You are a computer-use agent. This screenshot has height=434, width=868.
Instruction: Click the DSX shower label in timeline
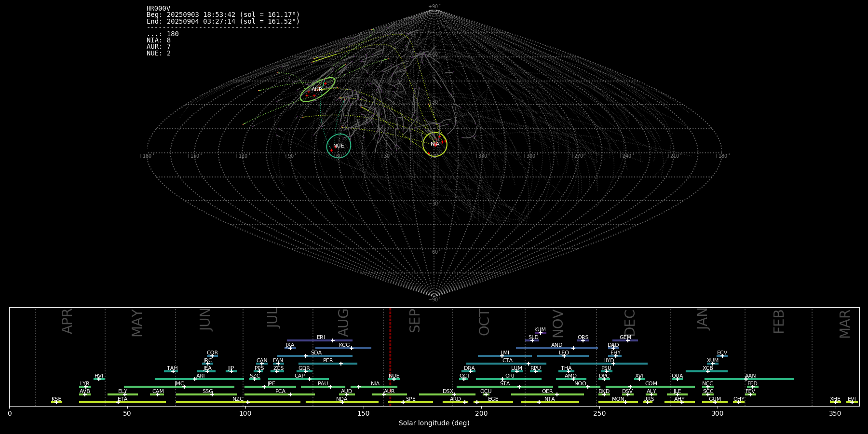[448, 391]
